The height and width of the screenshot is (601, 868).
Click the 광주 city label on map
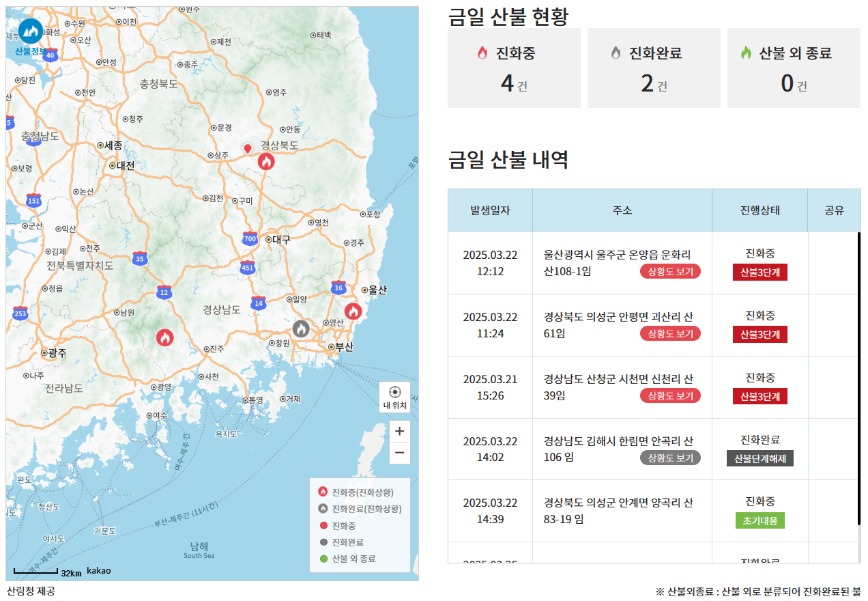[x=54, y=353]
